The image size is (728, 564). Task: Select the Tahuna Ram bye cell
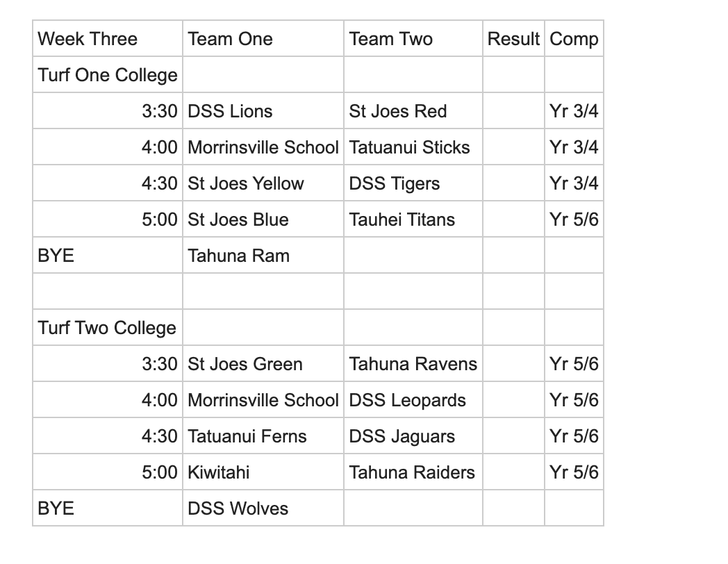pos(263,256)
